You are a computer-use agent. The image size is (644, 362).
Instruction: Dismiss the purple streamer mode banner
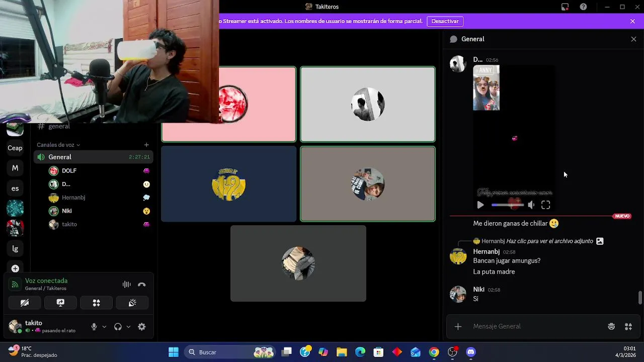tap(632, 21)
